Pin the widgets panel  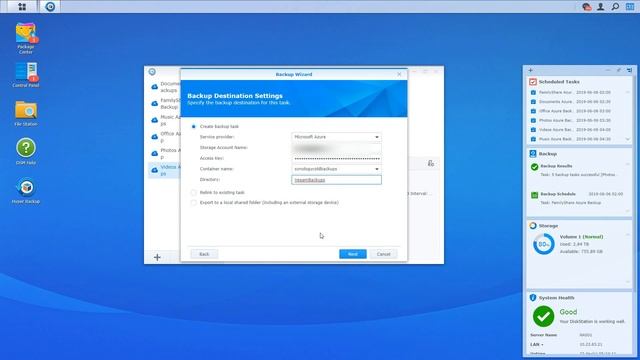[619, 70]
